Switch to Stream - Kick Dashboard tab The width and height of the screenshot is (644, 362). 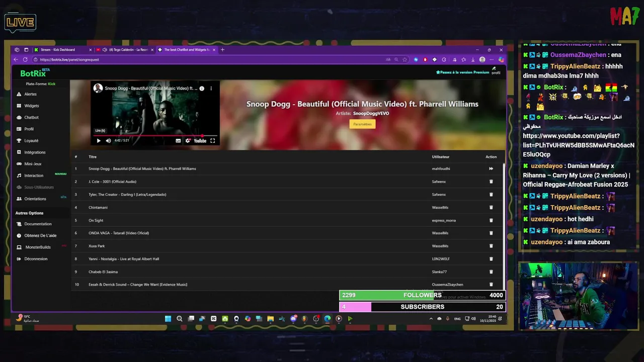[62, 50]
